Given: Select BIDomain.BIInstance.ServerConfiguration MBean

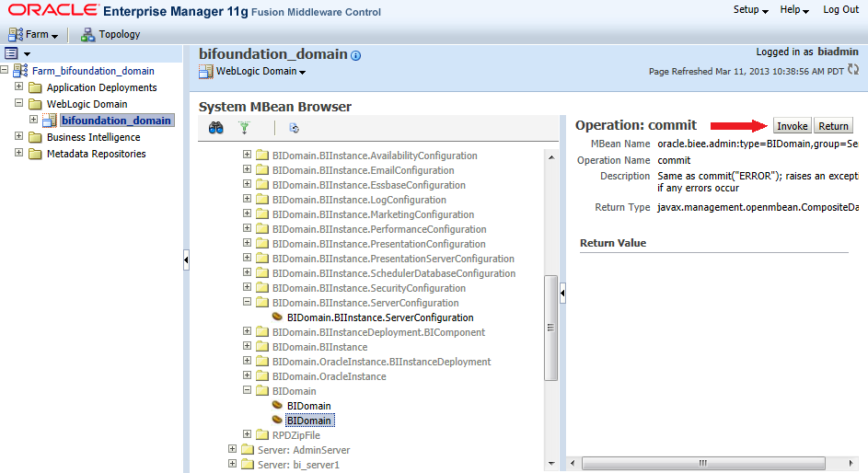Looking at the screenshot, I should click(380, 317).
